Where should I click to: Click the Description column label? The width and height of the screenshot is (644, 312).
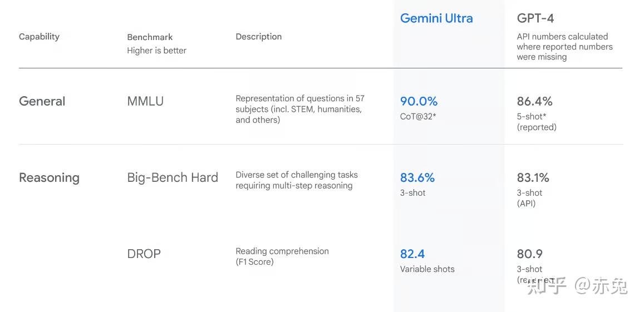pyautogui.click(x=258, y=37)
